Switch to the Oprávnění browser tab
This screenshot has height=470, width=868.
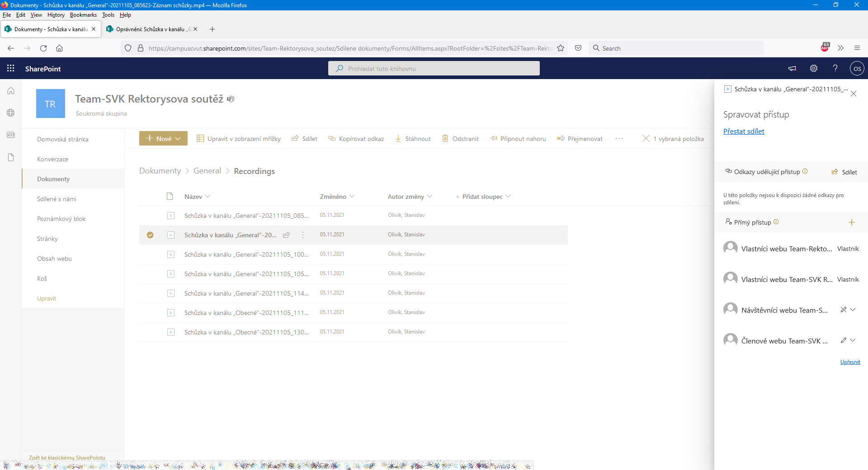tap(150, 29)
